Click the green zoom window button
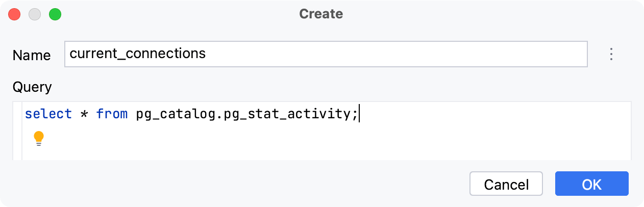644x207 pixels. (55, 14)
